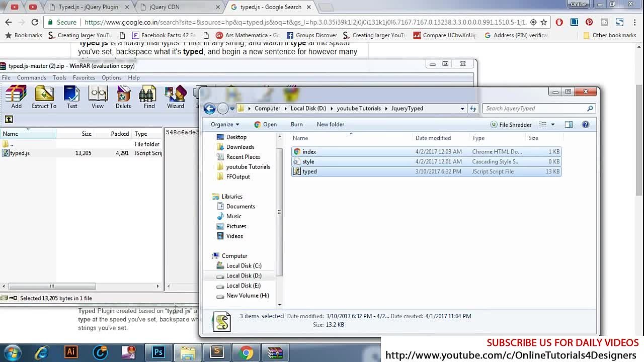The image size is (644, 362).
Task: Click the Opera extension icon in Chrome
Action: pos(559,22)
